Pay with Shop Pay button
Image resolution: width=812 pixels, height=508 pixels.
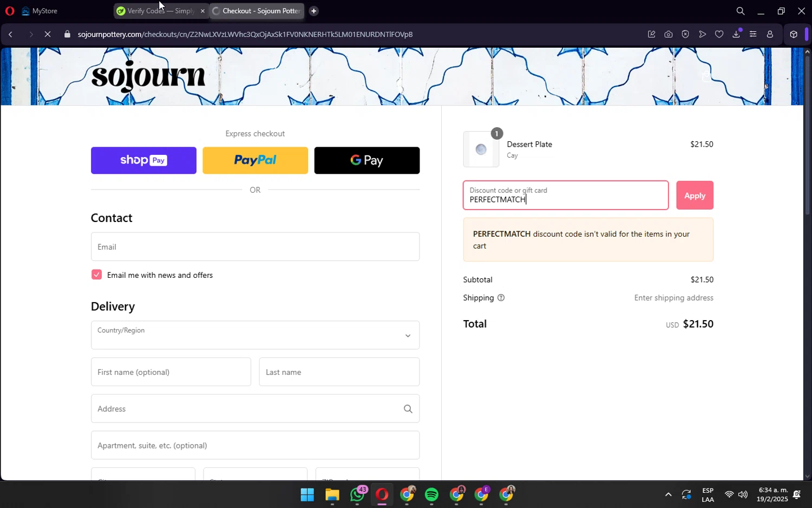click(x=143, y=160)
